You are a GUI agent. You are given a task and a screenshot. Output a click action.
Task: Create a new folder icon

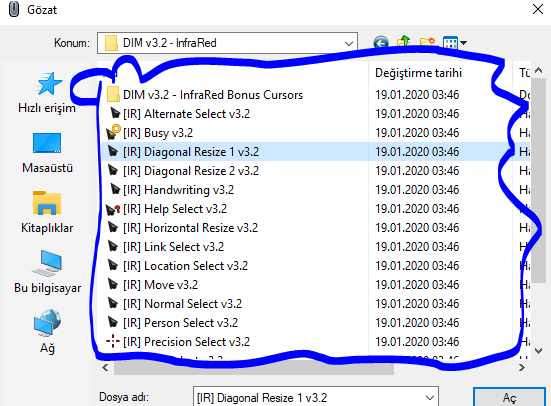(427, 43)
